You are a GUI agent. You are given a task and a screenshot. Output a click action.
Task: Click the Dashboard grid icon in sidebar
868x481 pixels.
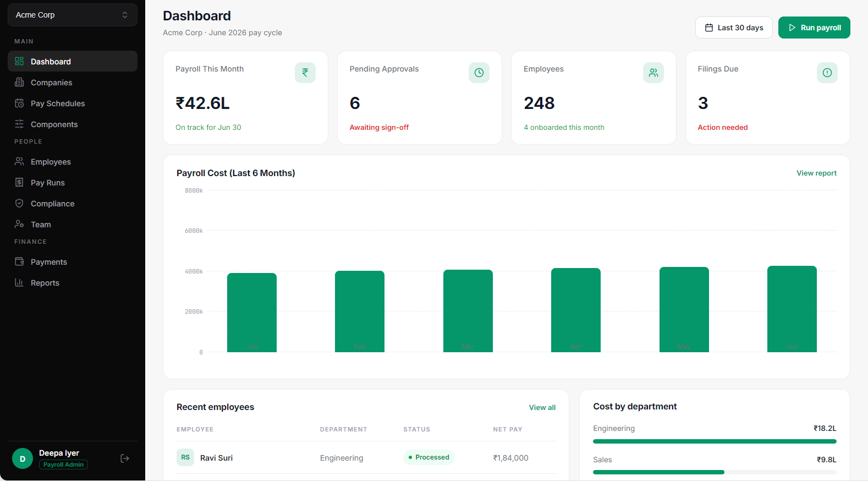(19, 61)
